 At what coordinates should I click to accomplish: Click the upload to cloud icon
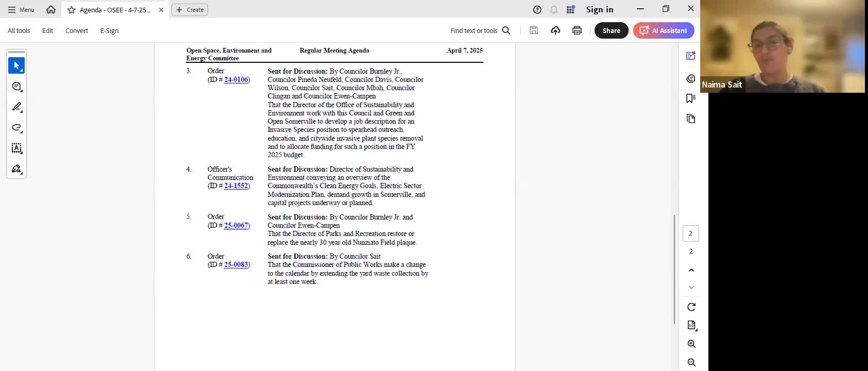555,30
